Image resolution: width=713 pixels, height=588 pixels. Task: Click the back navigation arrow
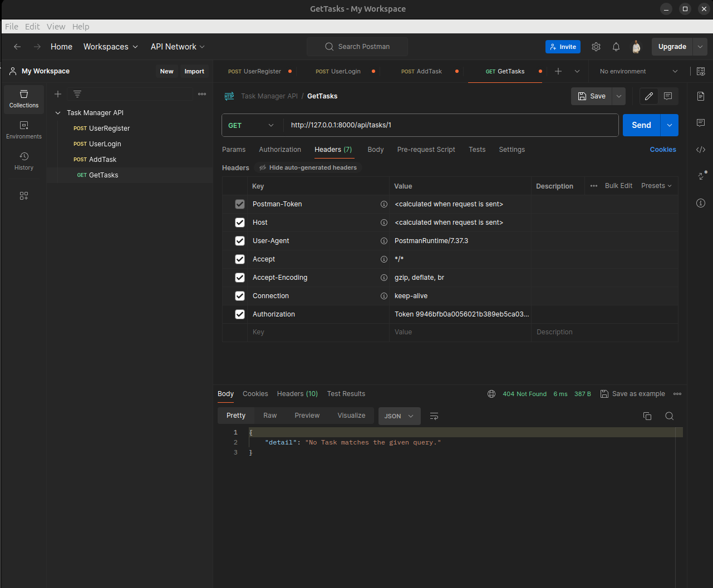[x=17, y=47]
